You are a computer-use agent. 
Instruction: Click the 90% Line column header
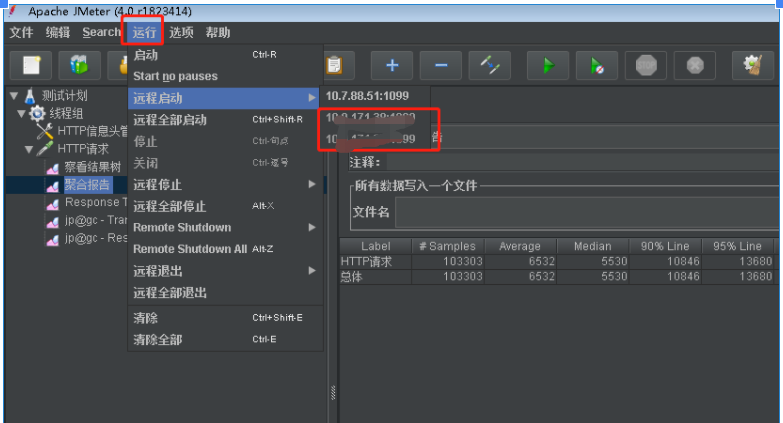[x=665, y=246]
